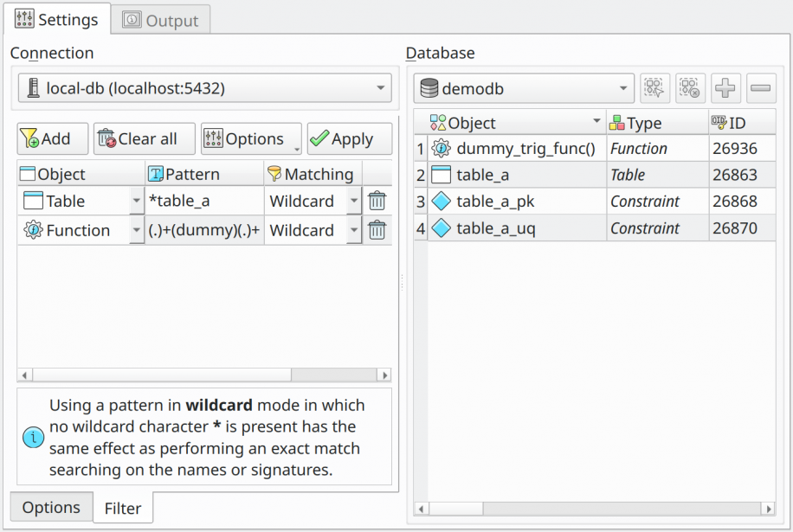Select the table_a_pk constraint icon

coord(441,201)
